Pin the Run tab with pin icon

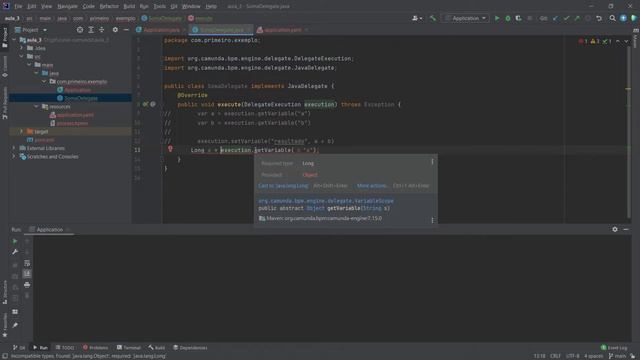15,325
